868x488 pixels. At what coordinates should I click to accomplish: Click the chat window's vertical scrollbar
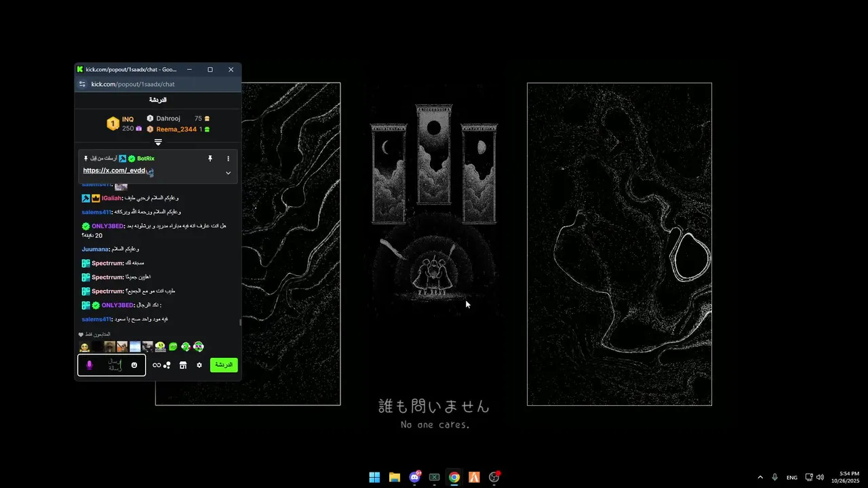(240, 322)
